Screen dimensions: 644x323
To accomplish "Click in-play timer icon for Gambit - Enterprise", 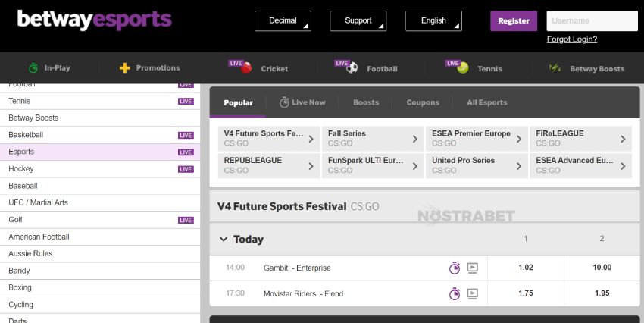I will (455, 268).
